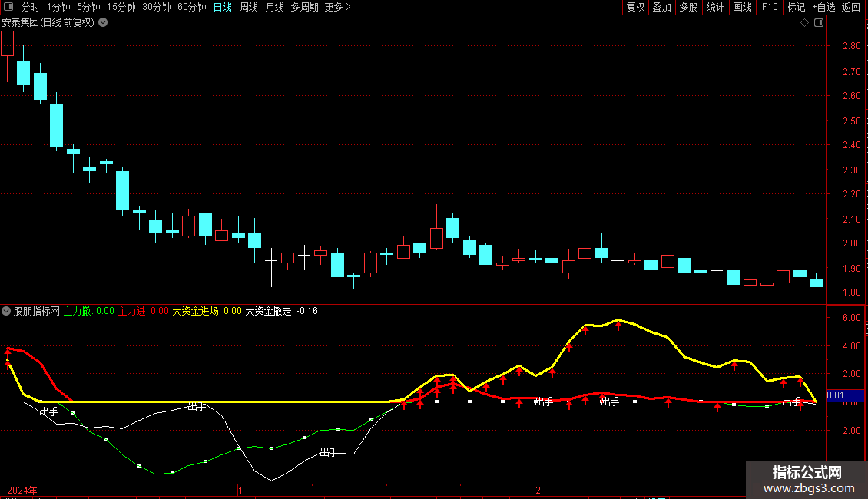Switch to the 分时 chart tab
This screenshot has height=499, width=868.
[x=31, y=7]
